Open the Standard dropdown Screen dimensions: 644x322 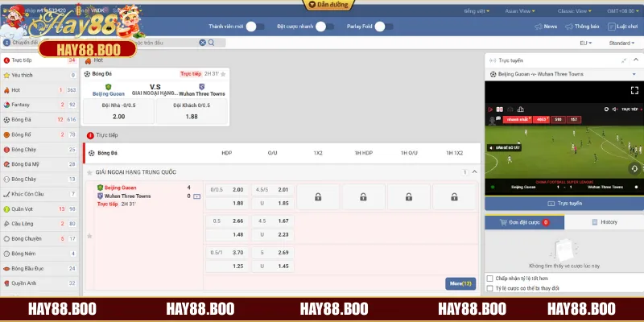click(621, 43)
